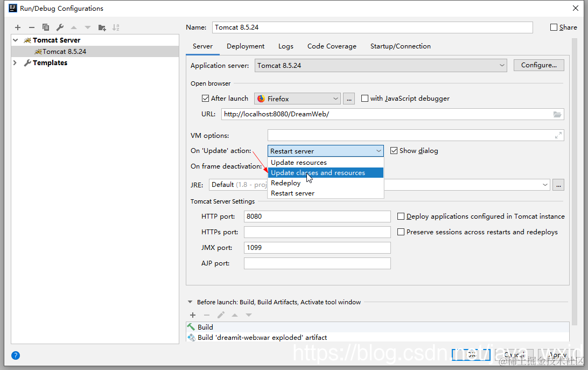Create new folder icon in toolbar
Viewport: 588px width, 370px height.
coord(102,27)
